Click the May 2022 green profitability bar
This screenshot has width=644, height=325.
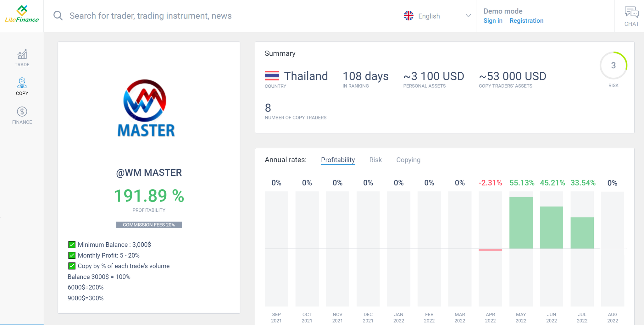point(521,223)
